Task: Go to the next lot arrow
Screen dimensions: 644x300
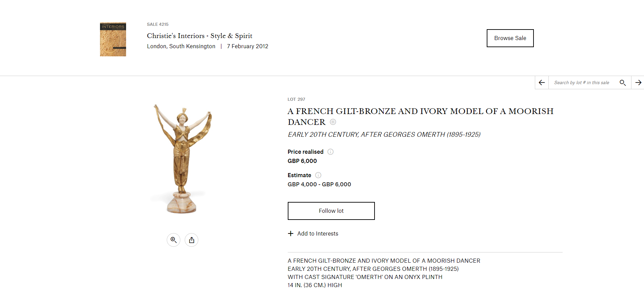Action: pos(638,82)
